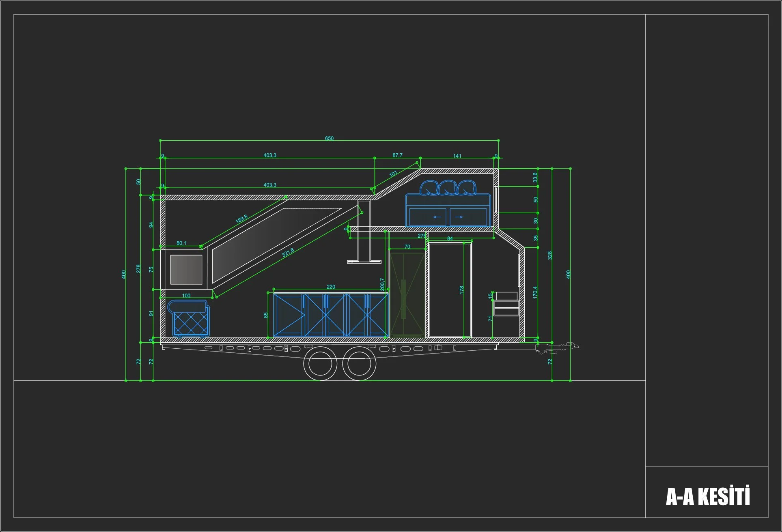Select the blue armchair drawing

[x=190, y=319]
